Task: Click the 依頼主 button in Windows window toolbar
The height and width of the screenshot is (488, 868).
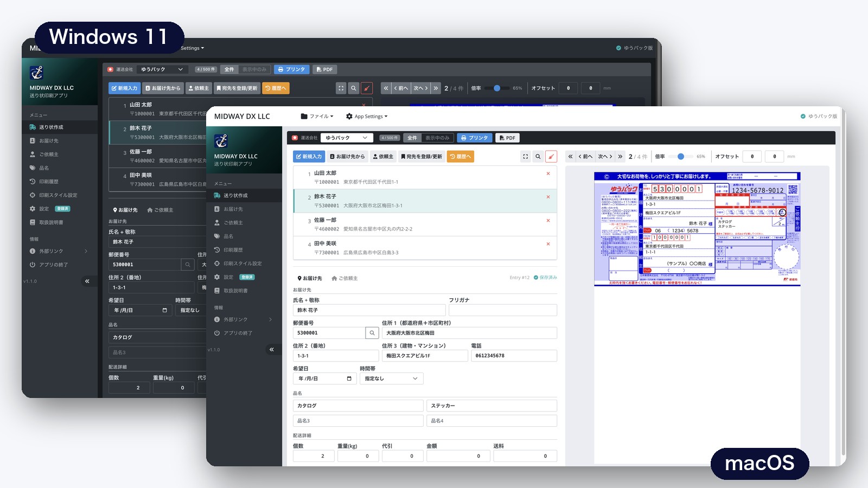Action: (x=199, y=88)
